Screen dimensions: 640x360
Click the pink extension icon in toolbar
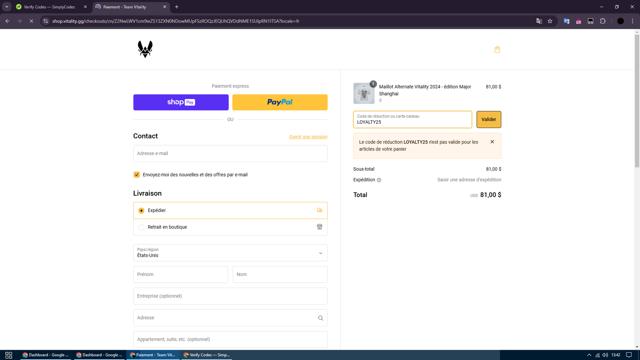[578, 21]
